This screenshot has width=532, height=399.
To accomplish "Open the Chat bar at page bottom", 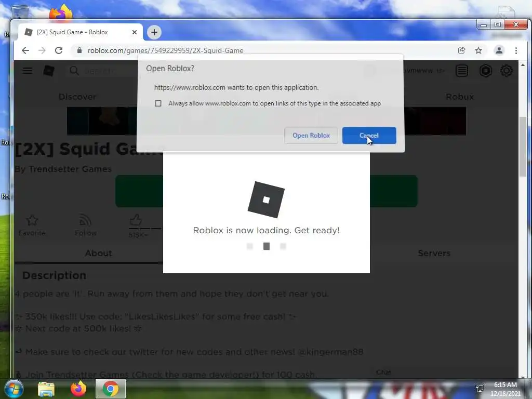I will [383, 372].
